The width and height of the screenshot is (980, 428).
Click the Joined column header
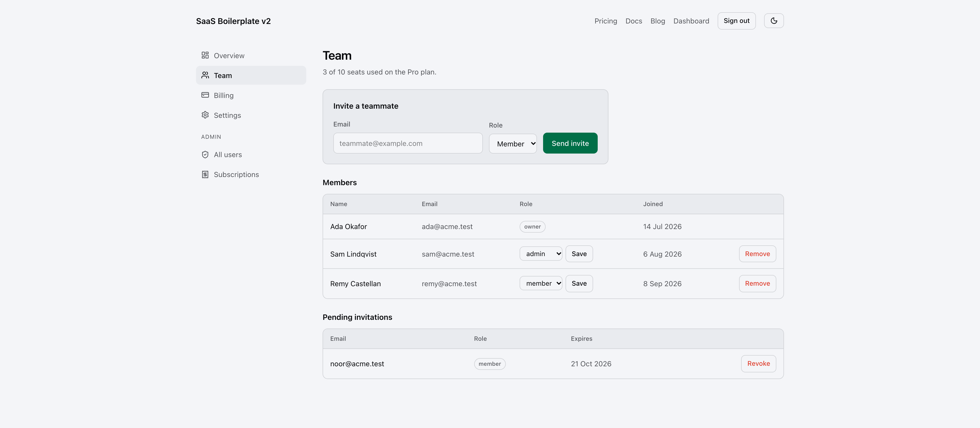point(653,204)
